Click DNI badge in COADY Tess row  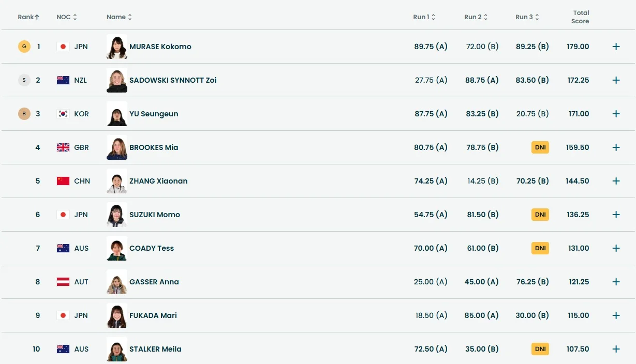tap(540, 248)
